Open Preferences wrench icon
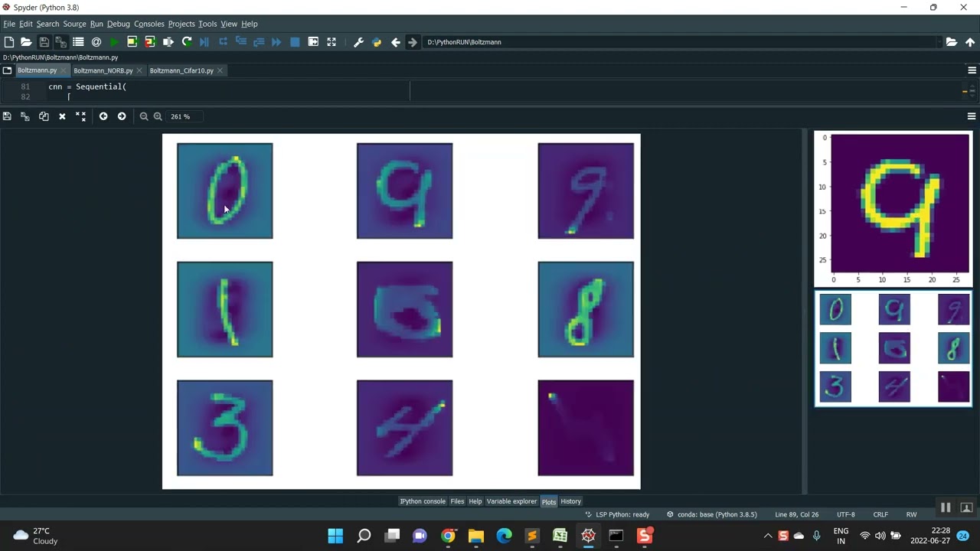980x551 pixels. click(358, 42)
